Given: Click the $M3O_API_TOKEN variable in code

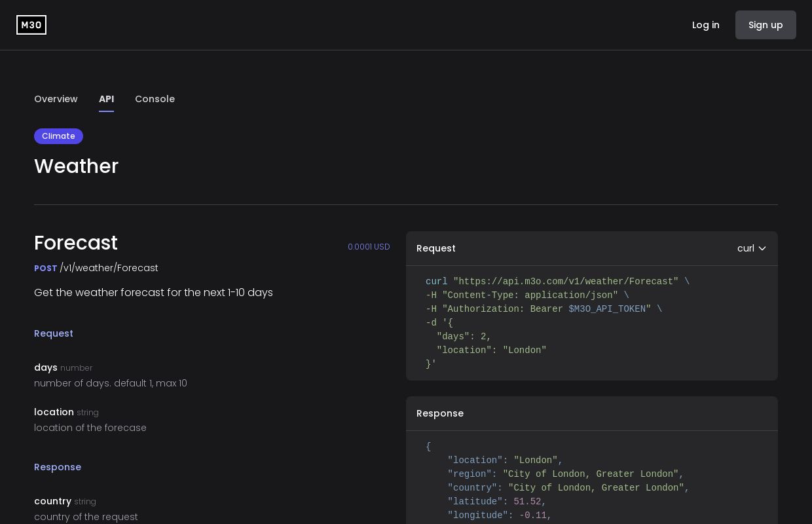Looking at the screenshot, I should click(x=607, y=309).
